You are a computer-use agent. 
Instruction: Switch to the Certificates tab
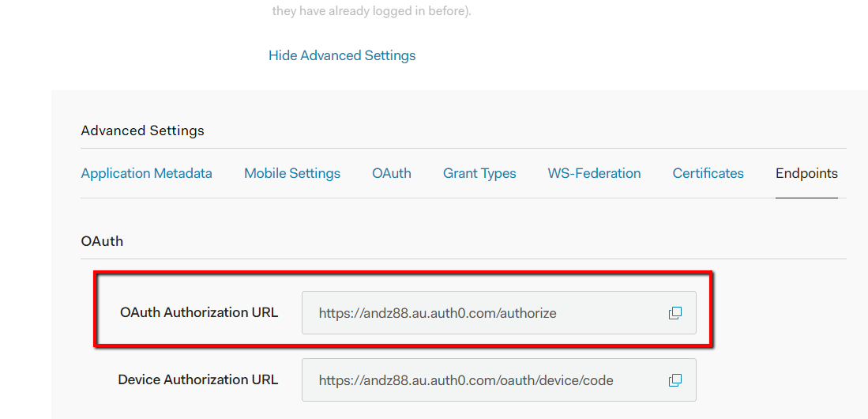click(708, 173)
